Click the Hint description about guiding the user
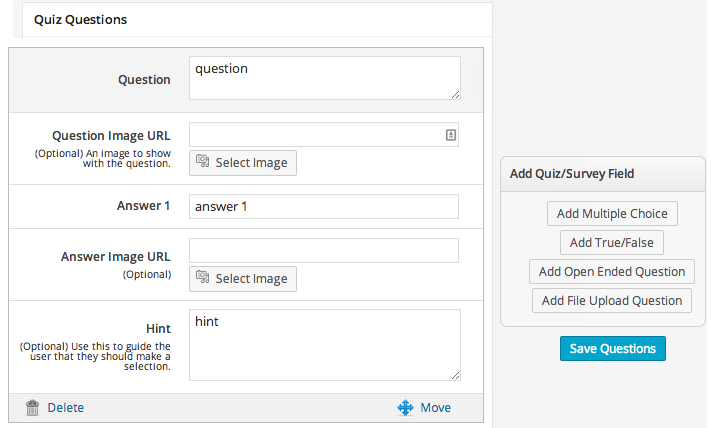 (x=95, y=356)
